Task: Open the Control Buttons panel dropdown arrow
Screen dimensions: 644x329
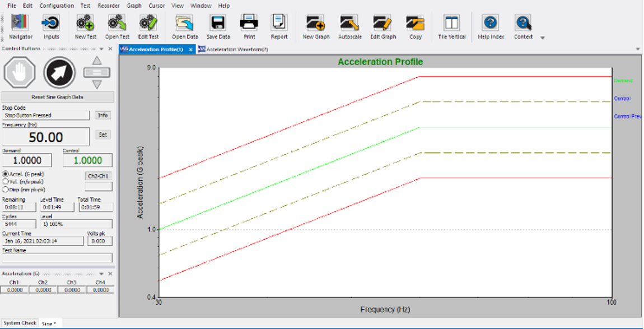Action: point(101,49)
